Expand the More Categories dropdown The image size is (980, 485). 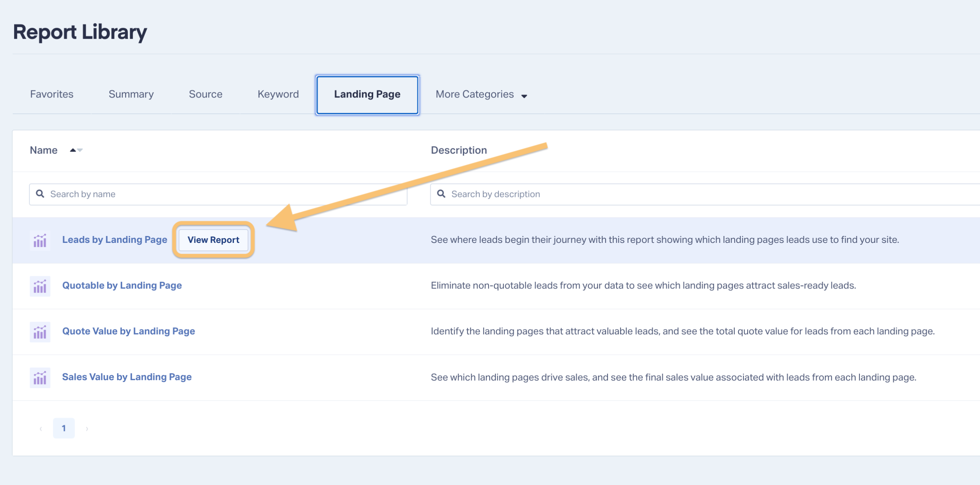tap(481, 94)
